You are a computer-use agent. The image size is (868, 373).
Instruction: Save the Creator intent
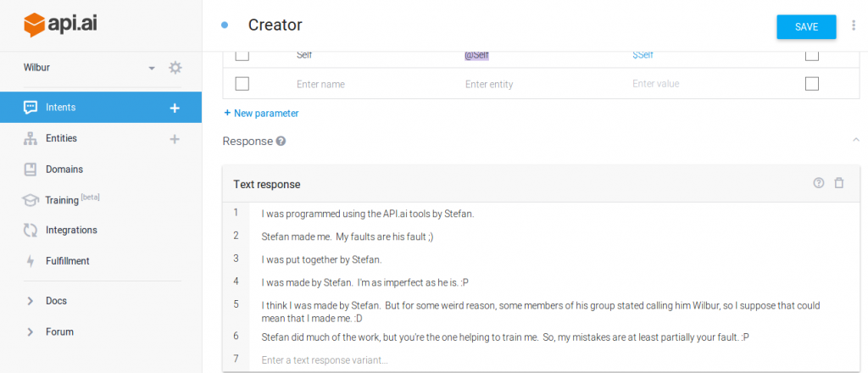pos(806,27)
